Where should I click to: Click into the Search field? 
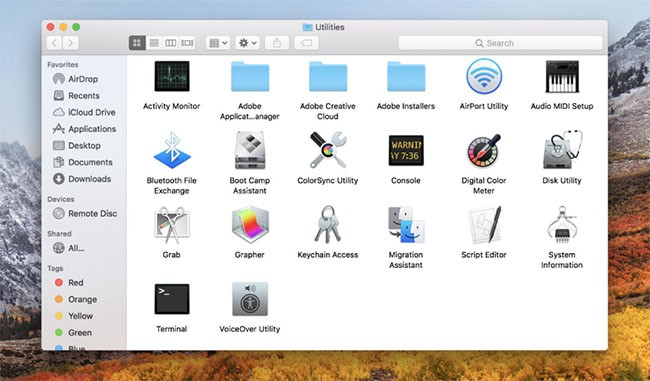coord(500,43)
